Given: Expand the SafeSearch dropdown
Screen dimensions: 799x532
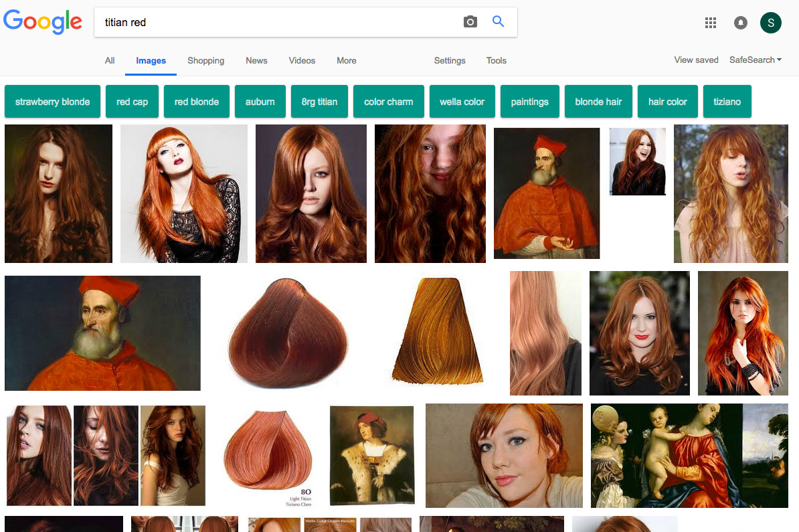Looking at the screenshot, I should coord(756,60).
